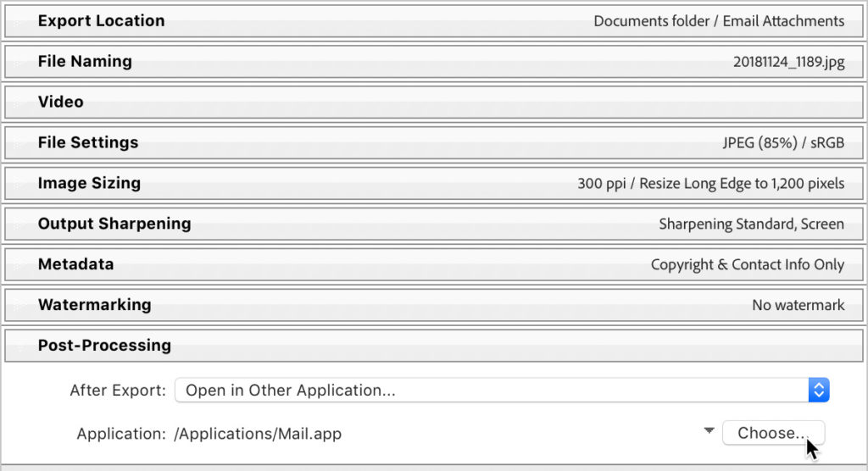868x471 pixels.
Task: Click the Sharpening Standard, Screen summary
Action: (751, 224)
